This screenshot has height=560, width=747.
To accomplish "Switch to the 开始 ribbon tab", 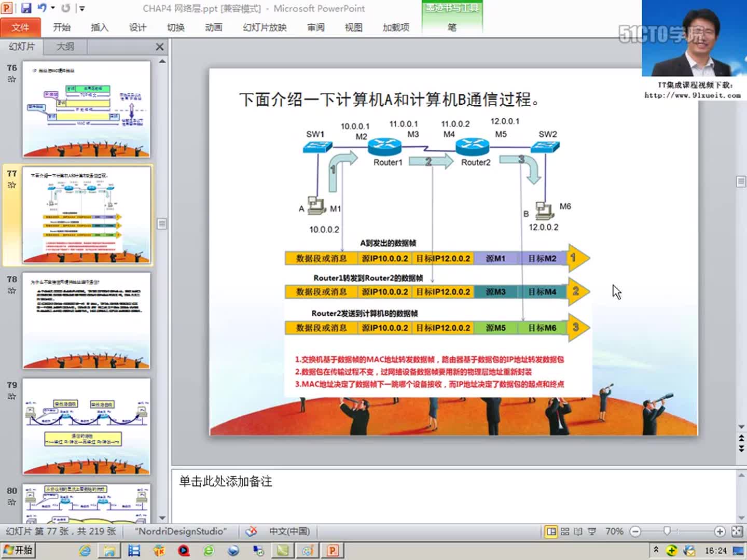I will (62, 27).
